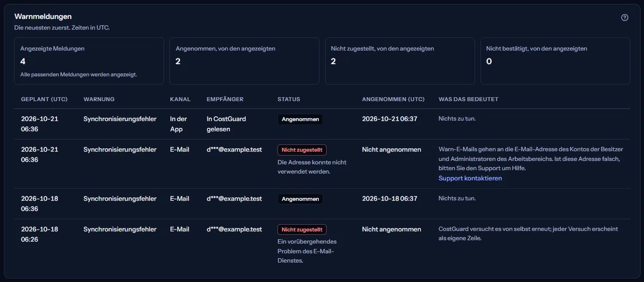Viewport: 644px width, 282px height.
Task: Follow the Support kontaktieren link
Action: (470, 178)
